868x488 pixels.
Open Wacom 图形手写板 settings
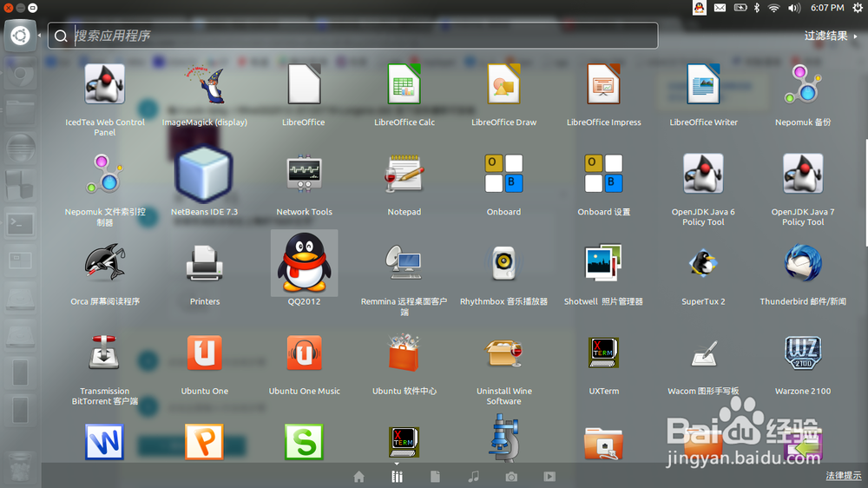[x=703, y=353]
